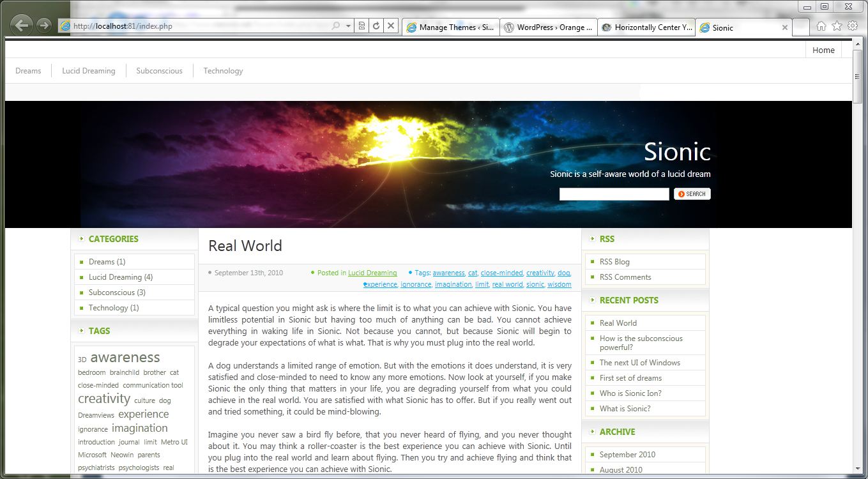Open Subconscious in the top navigation bar
868x479 pixels.
point(159,71)
